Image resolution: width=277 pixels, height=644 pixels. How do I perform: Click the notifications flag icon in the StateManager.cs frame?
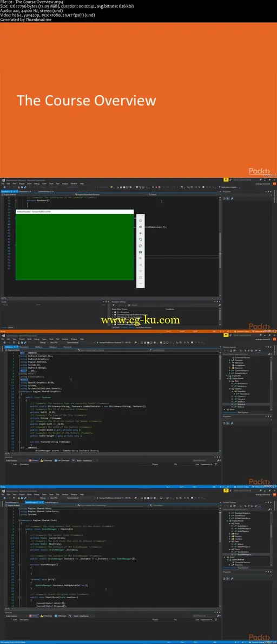pos(226,491)
